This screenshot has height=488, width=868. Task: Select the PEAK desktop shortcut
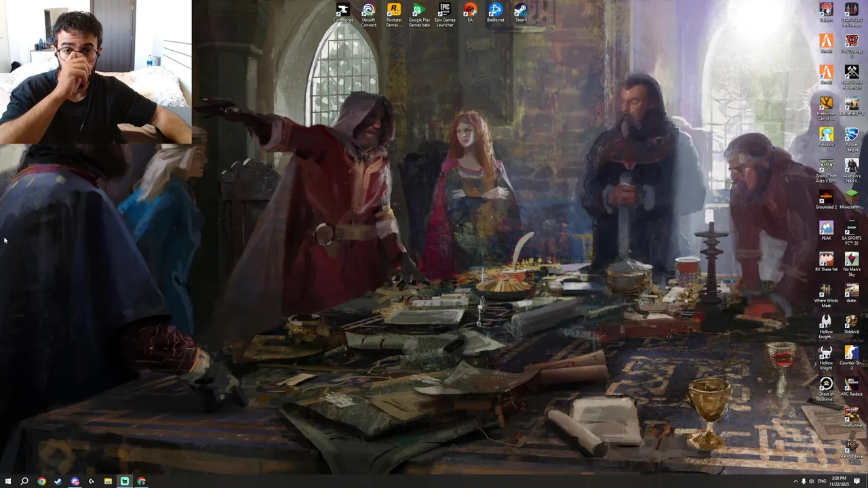click(x=826, y=230)
